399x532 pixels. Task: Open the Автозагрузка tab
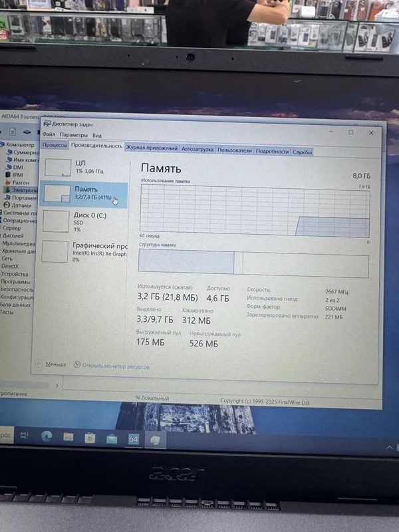[198, 149]
